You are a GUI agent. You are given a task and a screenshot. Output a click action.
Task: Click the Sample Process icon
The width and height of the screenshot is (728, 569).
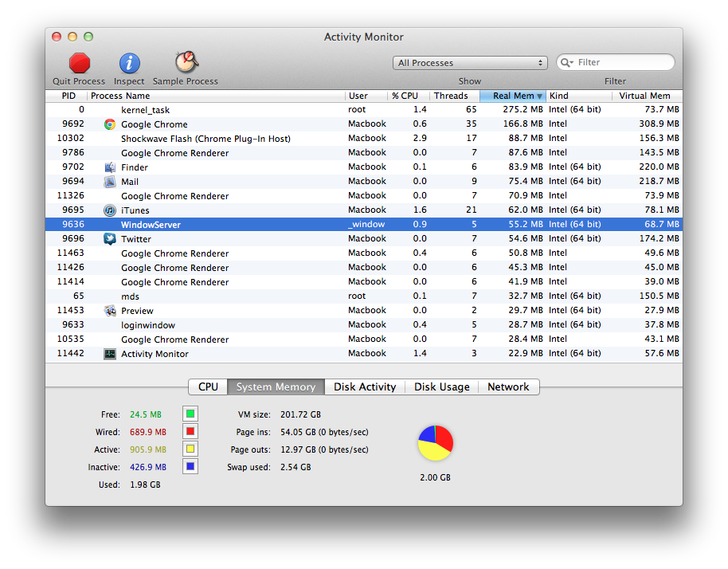click(186, 62)
